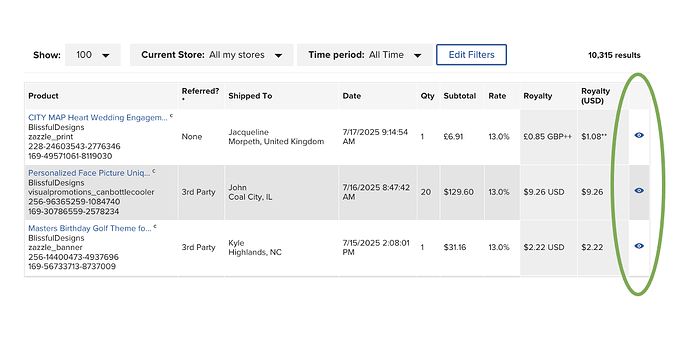Open the Show 100 dropdown
This screenshot has width=690, height=362.
tap(93, 55)
